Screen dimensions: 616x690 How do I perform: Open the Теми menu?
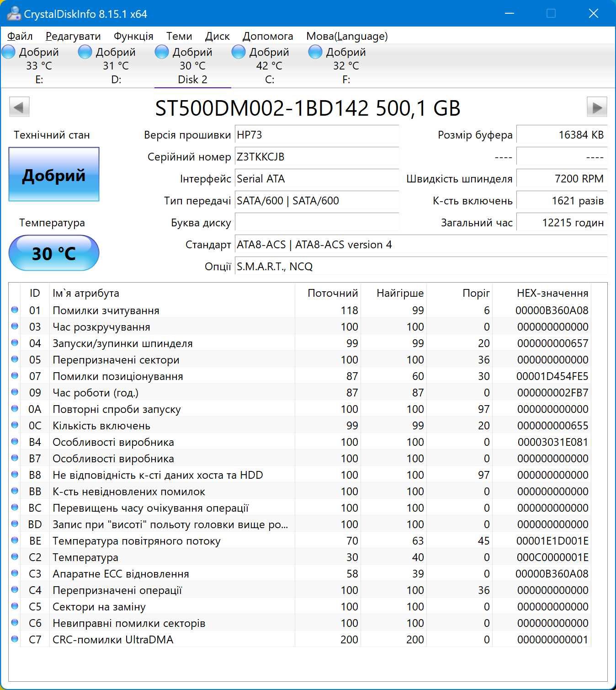[179, 36]
